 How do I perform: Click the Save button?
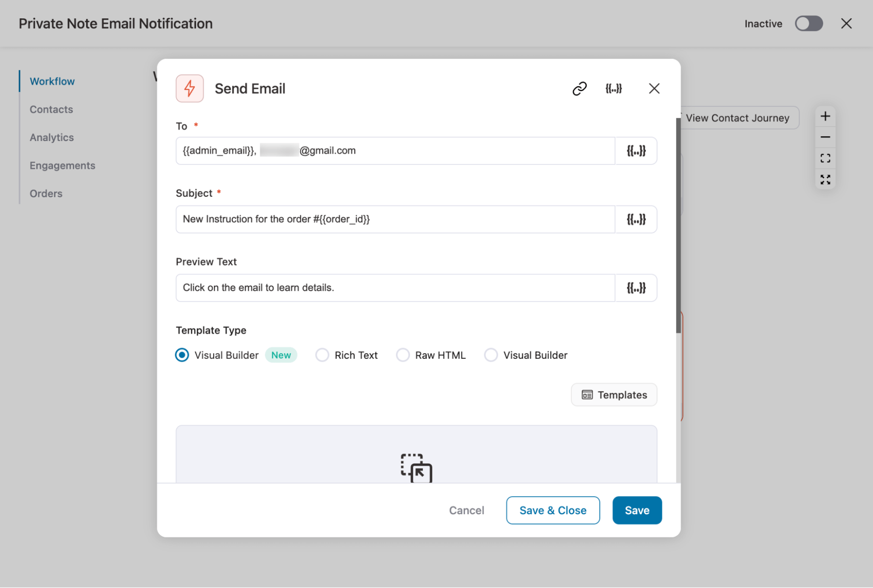click(x=637, y=510)
